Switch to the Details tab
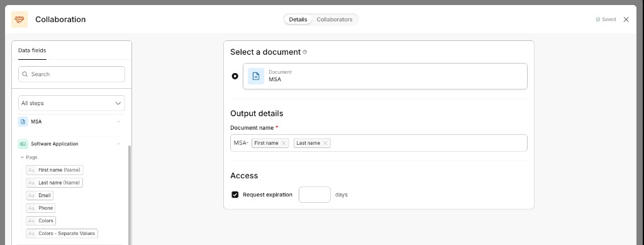 297,20
